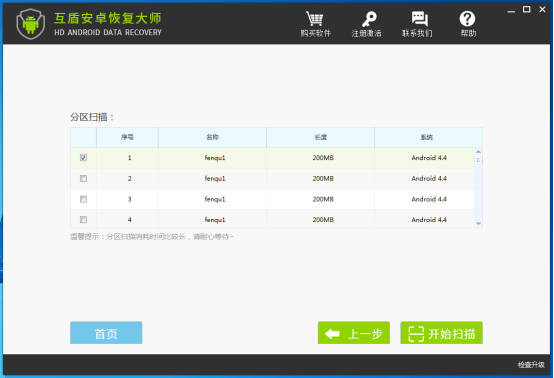Click 200MB size in row 1
This screenshot has height=378, width=554.
coord(323,158)
